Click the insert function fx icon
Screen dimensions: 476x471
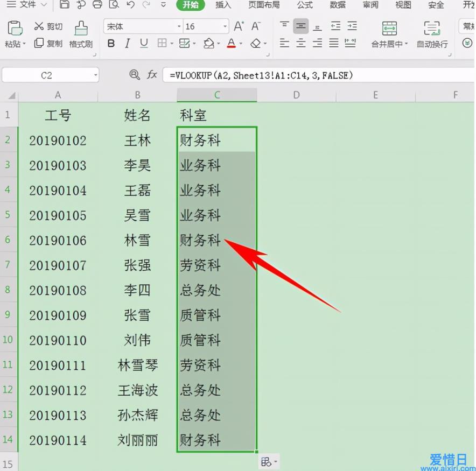pos(152,75)
